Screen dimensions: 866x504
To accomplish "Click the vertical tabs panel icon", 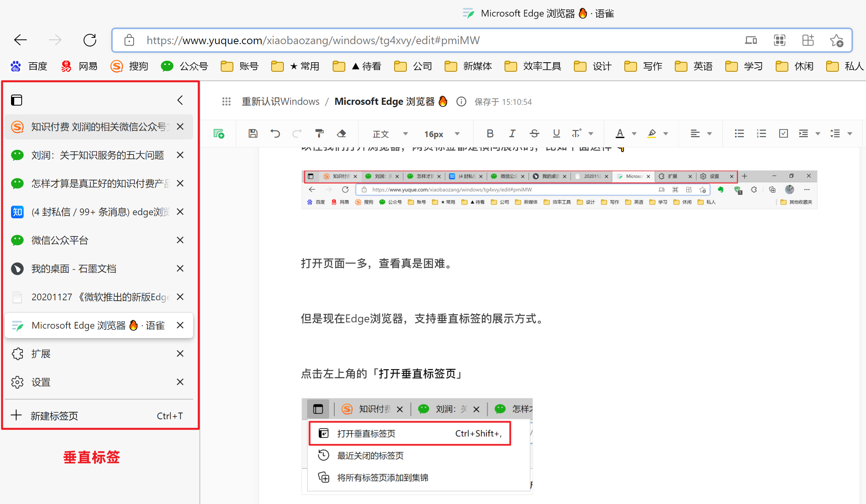I will tap(17, 100).
